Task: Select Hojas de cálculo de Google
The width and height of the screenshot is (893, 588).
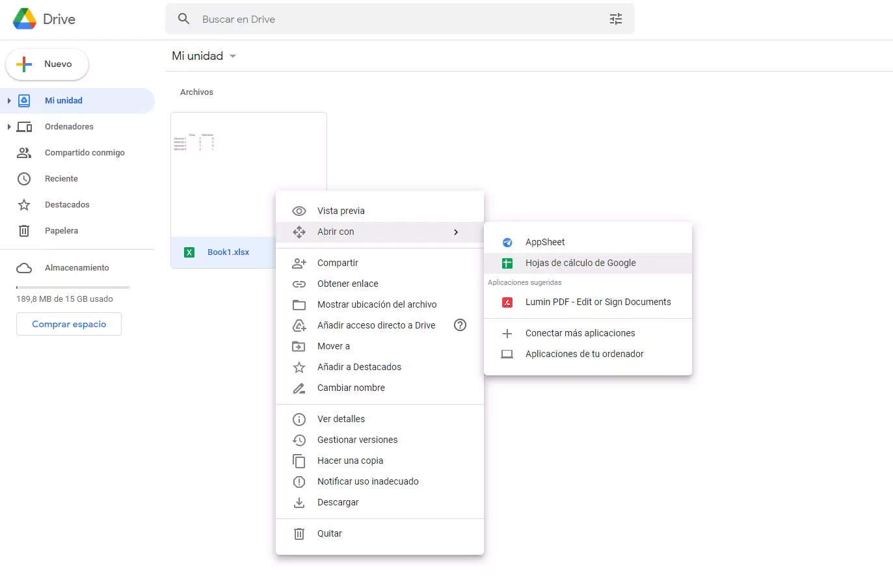Action: [580, 263]
